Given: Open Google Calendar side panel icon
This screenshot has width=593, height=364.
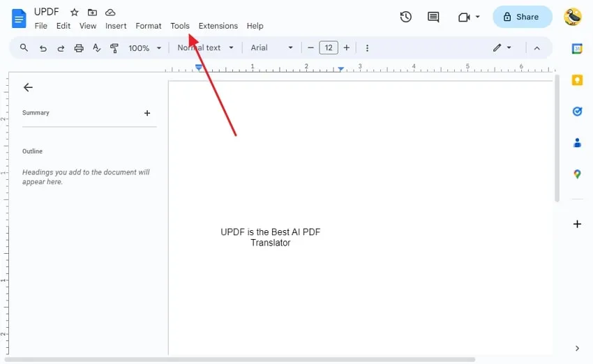Looking at the screenshot, I should pos(577,48).
